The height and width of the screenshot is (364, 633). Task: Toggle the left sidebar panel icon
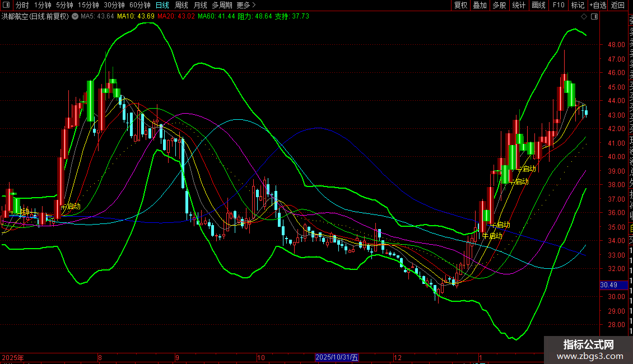(x=6, y=5)
